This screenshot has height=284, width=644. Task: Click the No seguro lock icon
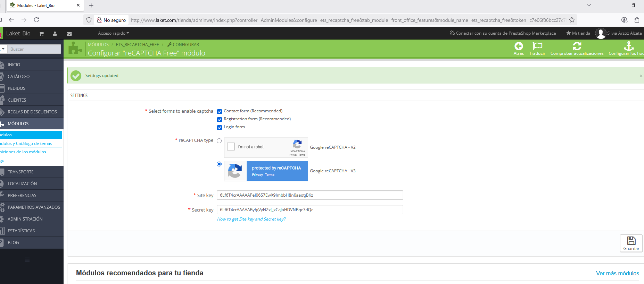click(99, 20)
